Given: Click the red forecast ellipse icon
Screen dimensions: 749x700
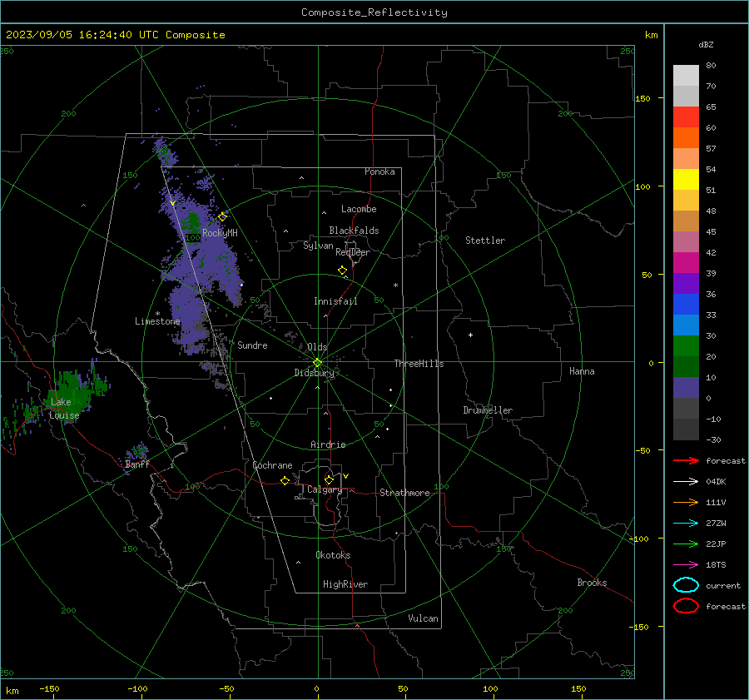Looking at the screenshot, I should pyautogui.click(x=686, y=606).
